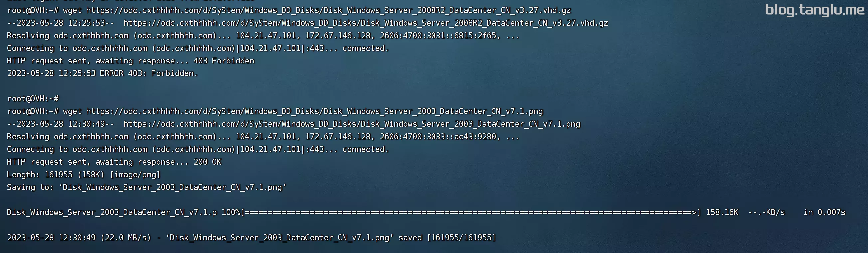Click the empty root@OVH prompt line
Screen dimensions: 868x253
click(x=33, y=99)
